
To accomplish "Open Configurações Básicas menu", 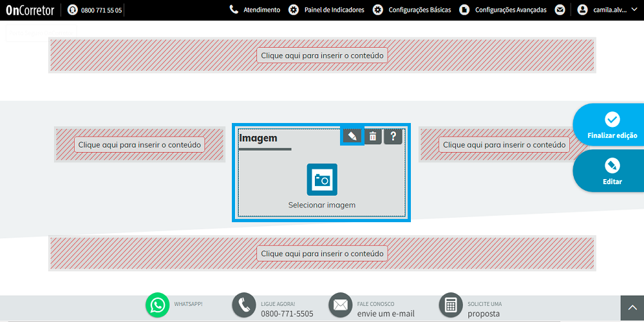I will (x=412, y=10).
